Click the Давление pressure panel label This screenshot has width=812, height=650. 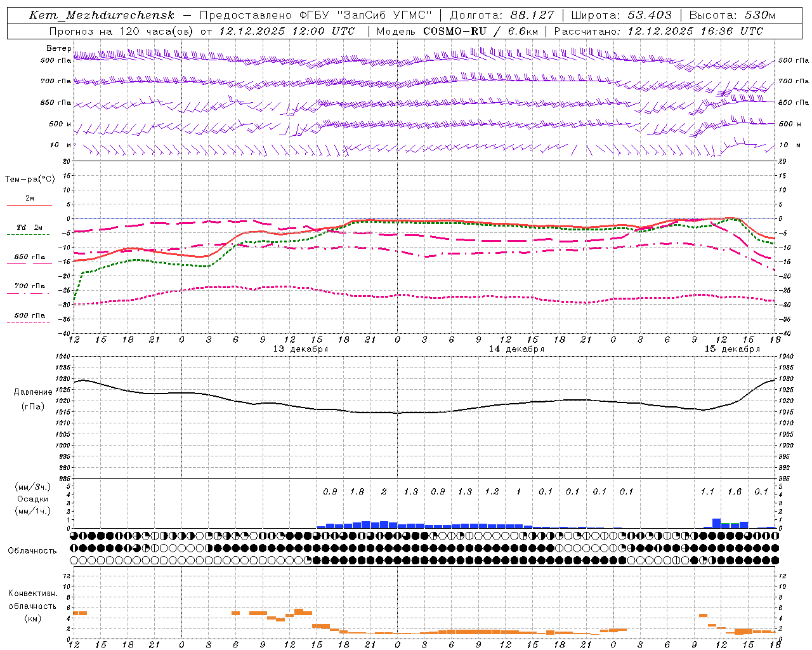32,392
